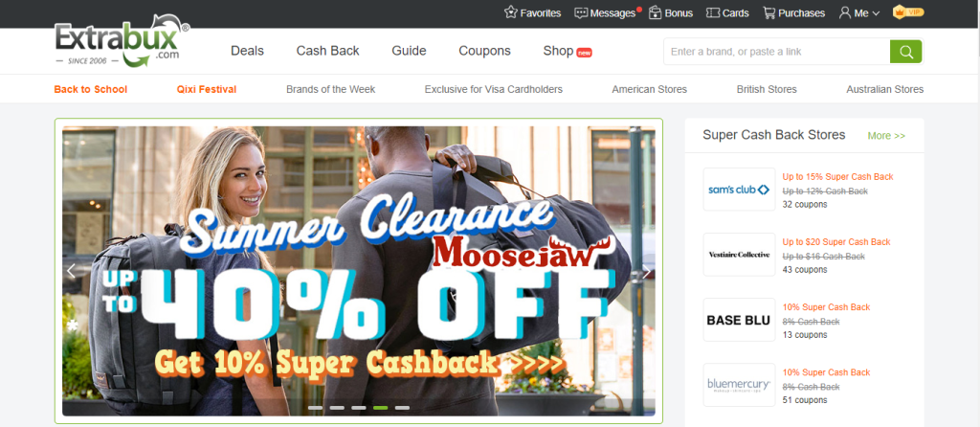
Task: Show next banner slide arrow
Action: (x=646, y=271)
